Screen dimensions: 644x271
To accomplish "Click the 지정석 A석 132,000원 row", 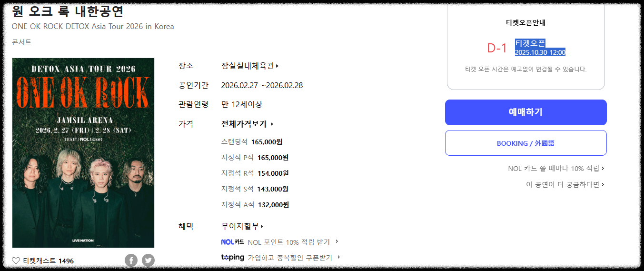I will click(x=255, y=205).
